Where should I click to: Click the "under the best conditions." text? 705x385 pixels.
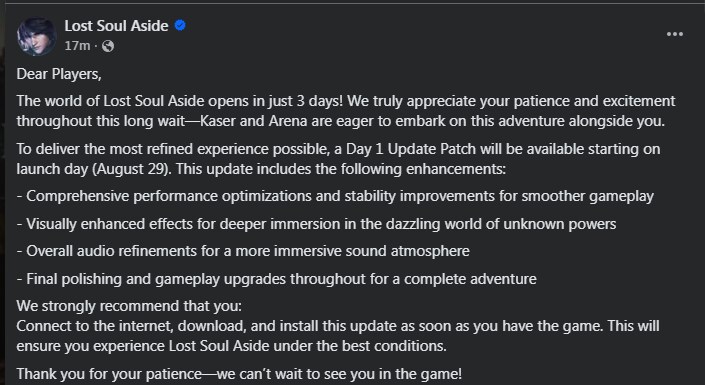pyautogui.click(x=360, y=346)
